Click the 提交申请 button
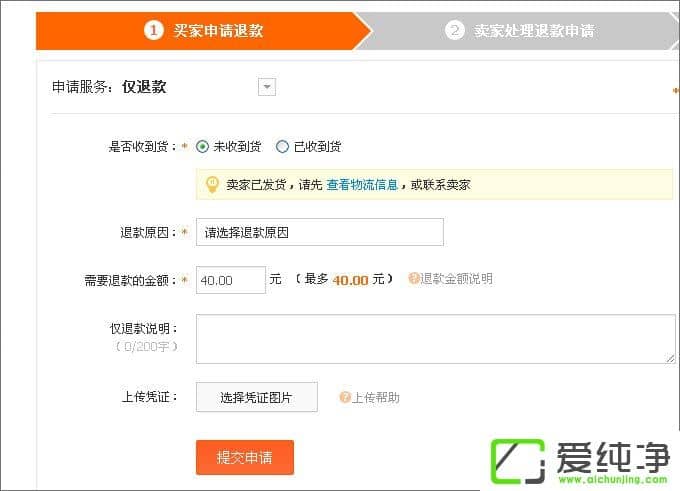This screenshot has height=491, width=680. pos(244,457)
